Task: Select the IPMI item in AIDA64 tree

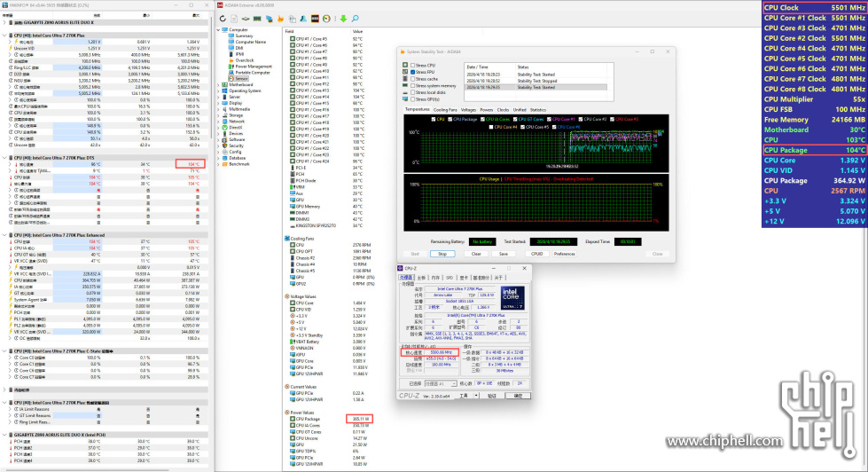Action: pyautogui.click(x=239, y=54)
